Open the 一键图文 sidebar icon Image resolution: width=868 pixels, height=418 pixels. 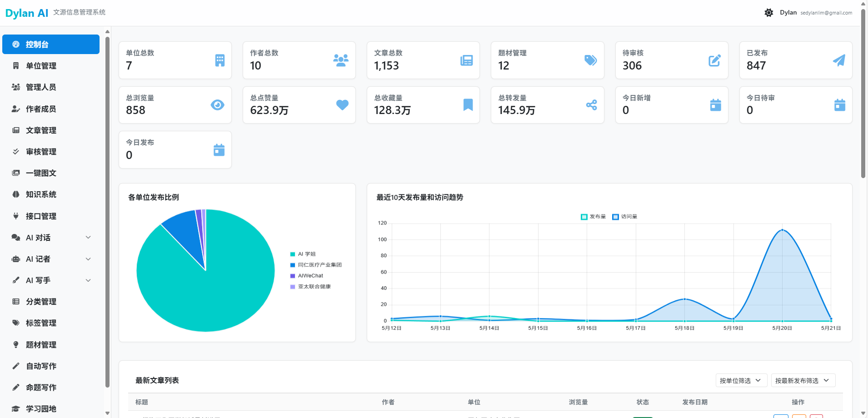(15, 173)
